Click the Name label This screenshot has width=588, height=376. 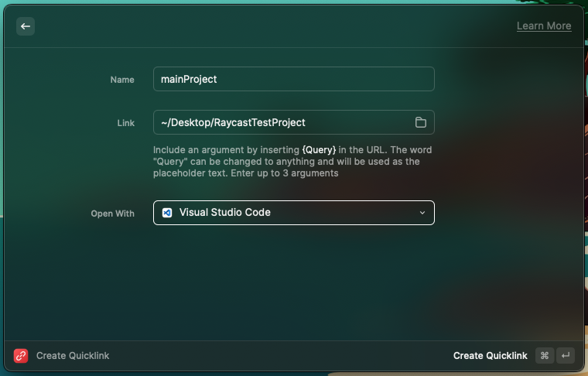(122, 80)
